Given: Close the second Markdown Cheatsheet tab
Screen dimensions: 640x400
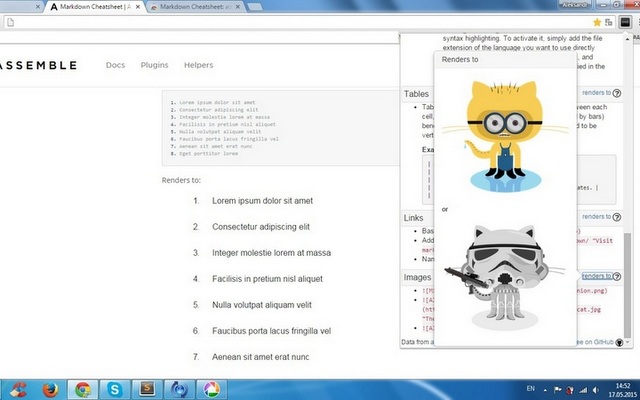Looking at the screenshot, I should pos(239,7).
